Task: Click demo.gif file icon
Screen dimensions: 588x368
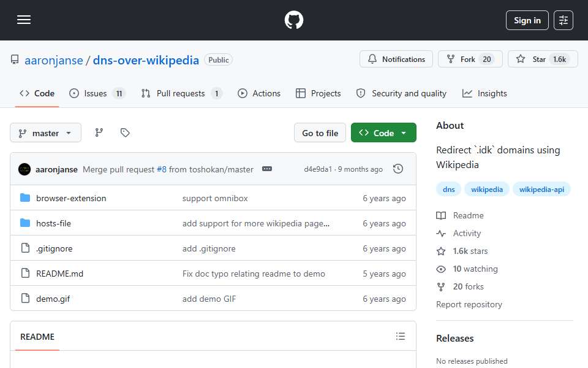Action: [25, 298]
